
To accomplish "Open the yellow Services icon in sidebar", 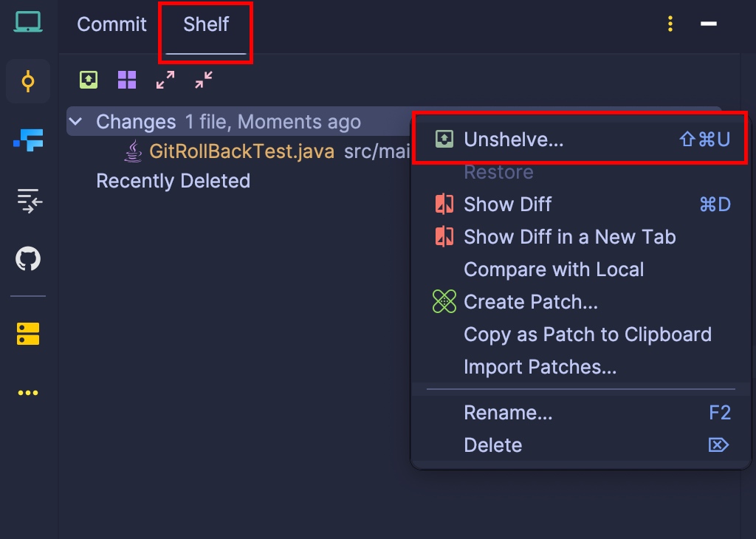I will click(28, 334).
